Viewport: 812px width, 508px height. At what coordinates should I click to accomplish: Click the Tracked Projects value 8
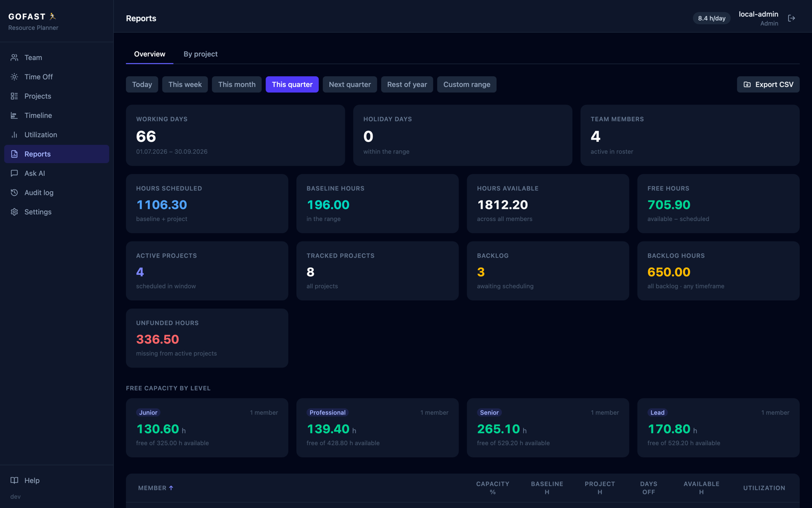[311, 272]
